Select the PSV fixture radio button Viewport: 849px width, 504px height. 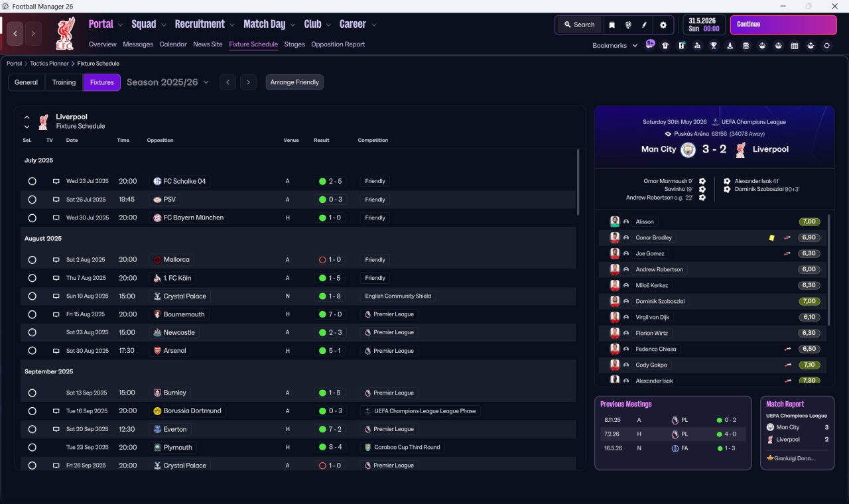click(x=32, y=200)
